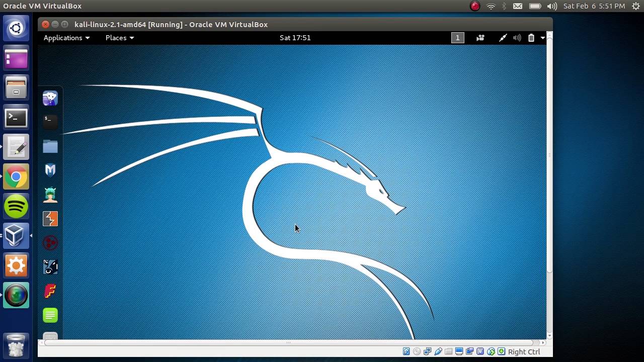
Task: Start Burp Suite from the Kali dock
Action: click(x=50, y=219)
